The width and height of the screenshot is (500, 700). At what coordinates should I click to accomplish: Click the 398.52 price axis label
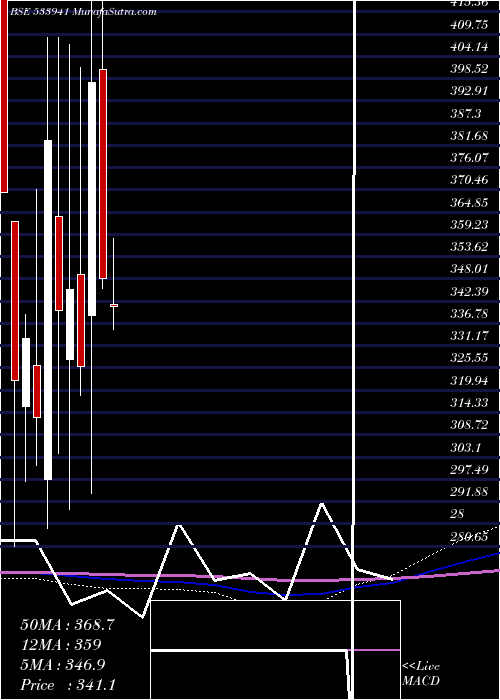click(469, 69)
